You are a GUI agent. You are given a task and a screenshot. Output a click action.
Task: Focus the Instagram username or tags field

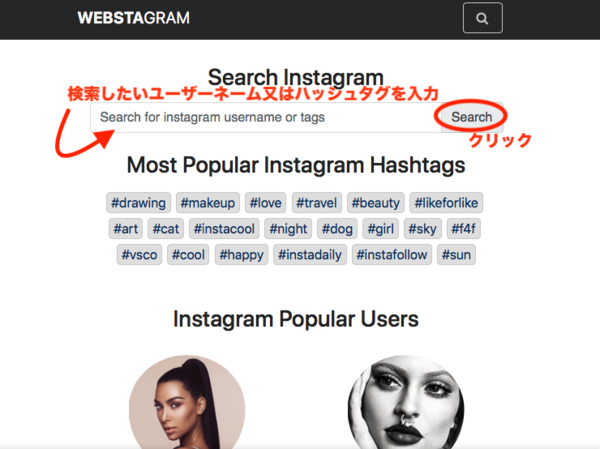pos(266,117)
